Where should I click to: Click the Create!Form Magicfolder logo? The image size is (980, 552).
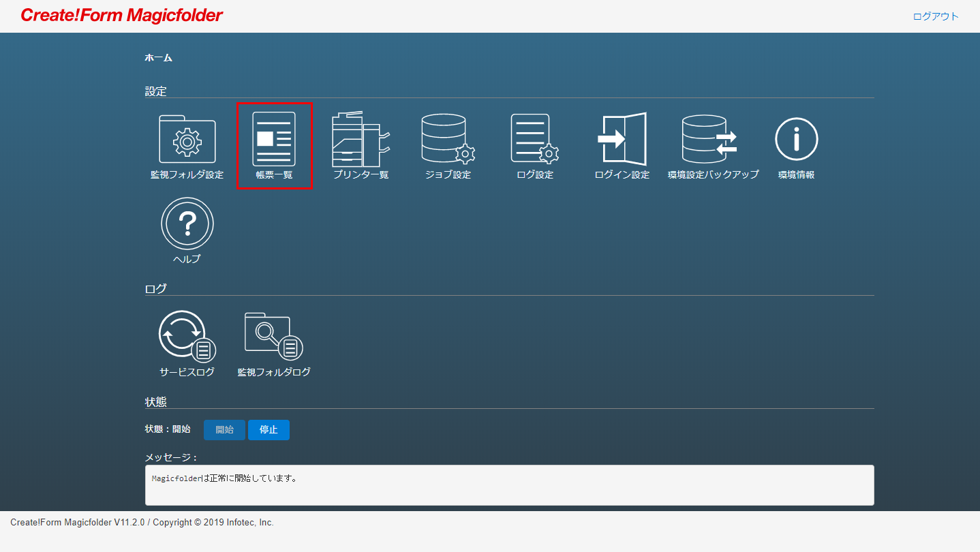122,15
